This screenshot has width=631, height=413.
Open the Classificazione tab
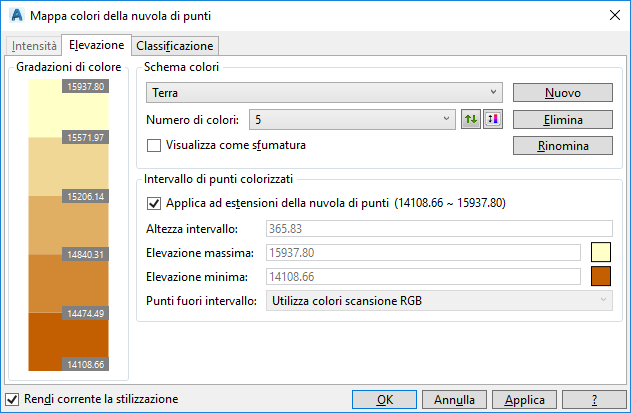(175, 46)
